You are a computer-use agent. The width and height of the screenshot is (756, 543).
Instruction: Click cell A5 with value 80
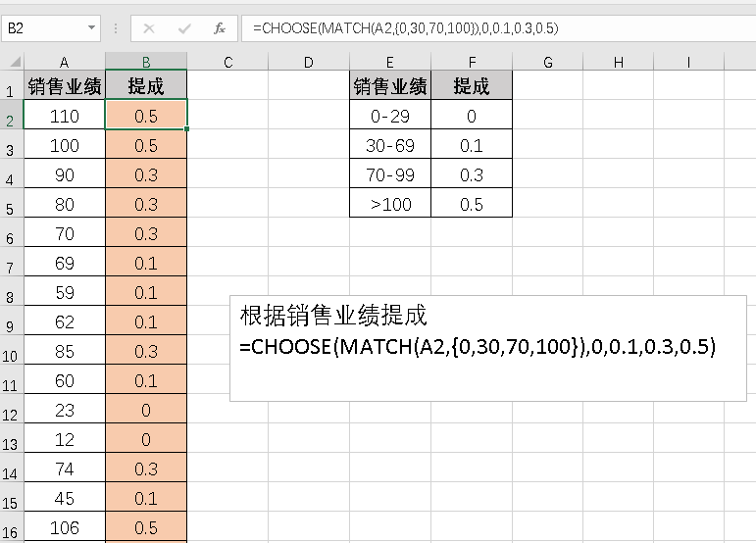coord(65,203)
